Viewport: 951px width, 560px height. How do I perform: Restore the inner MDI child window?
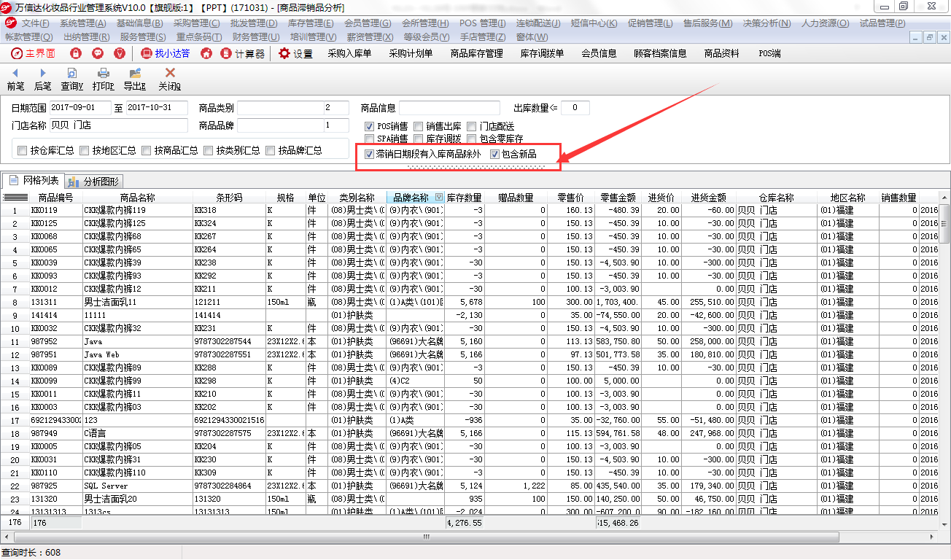click(x=929, y=36)
